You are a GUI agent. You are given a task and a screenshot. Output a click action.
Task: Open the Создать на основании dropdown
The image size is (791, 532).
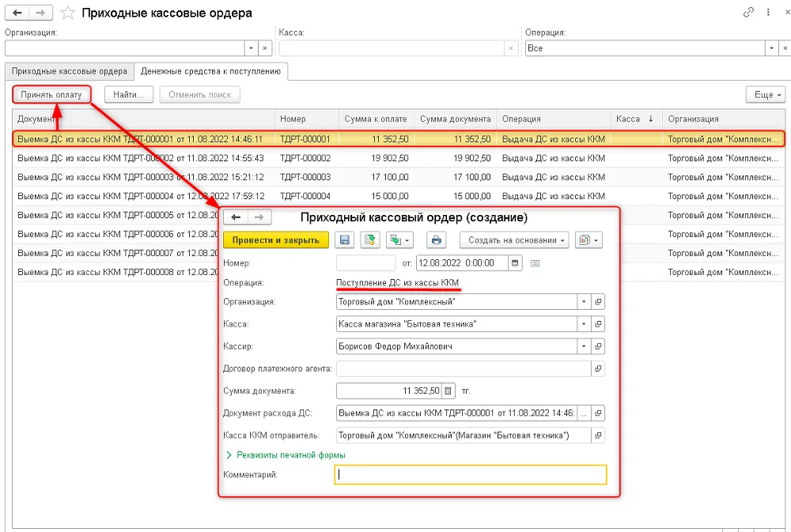pyautogui.click(x=515, y=240)
